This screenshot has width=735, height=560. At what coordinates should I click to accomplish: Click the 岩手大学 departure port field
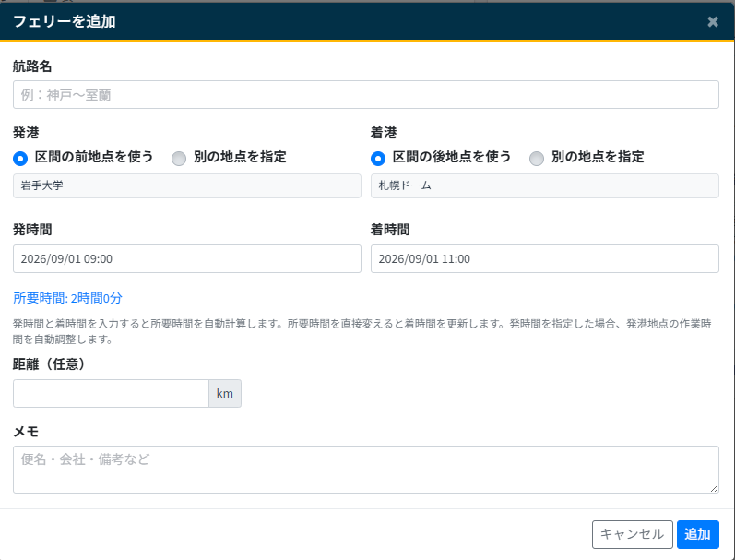(187, 185)
